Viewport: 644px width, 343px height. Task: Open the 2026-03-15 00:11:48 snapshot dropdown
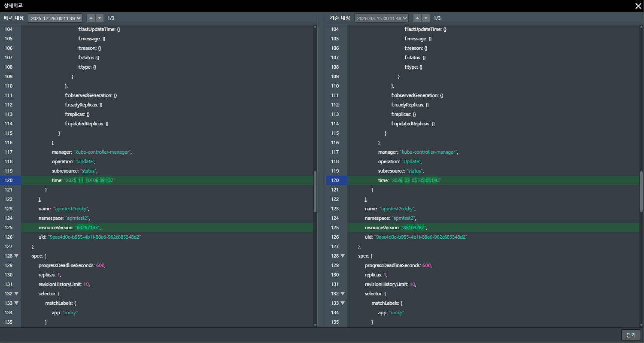tap(381, 18)
